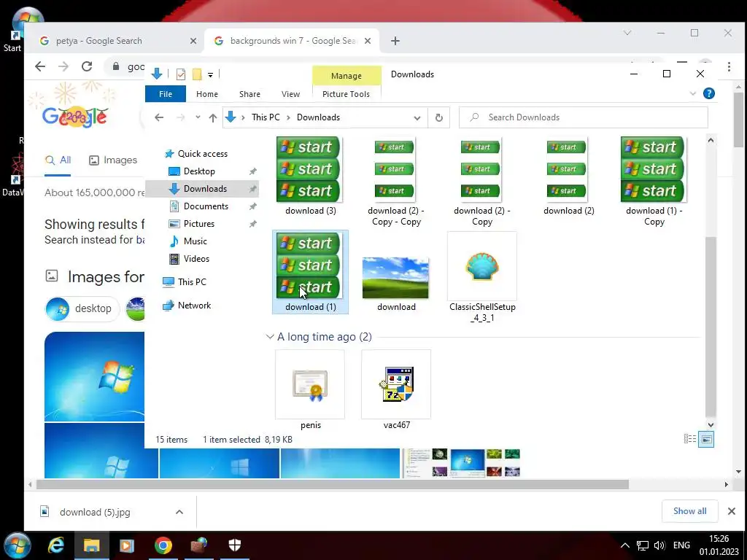Open Desktop in the navigation pane
747x560 pixels.
point(199,171)
